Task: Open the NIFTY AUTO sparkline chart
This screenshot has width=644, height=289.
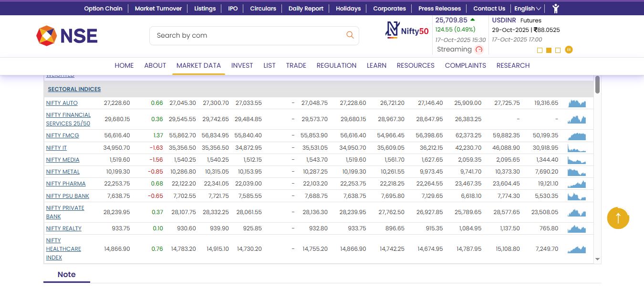Action: click(577, 103)
